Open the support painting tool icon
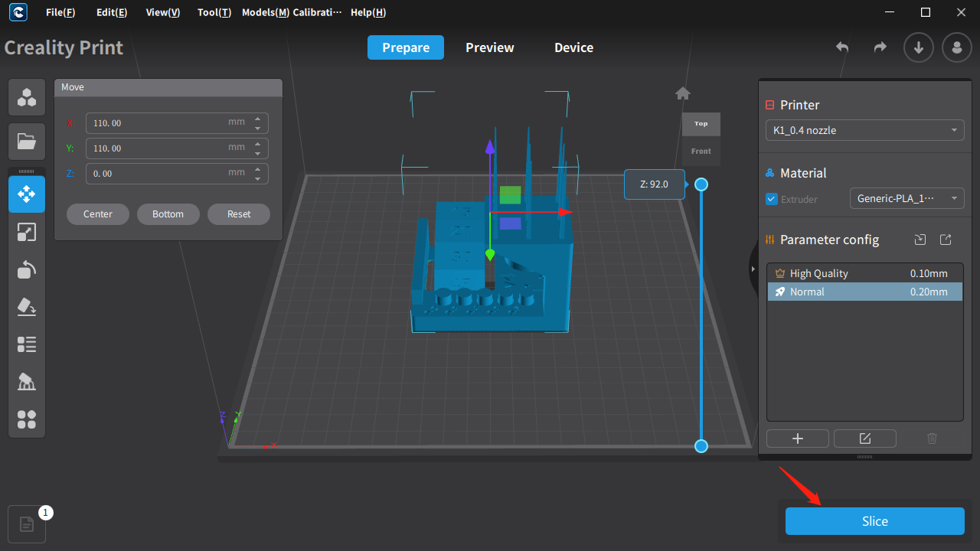This screenshot has height=551, width=980. [x=27, y=382]
